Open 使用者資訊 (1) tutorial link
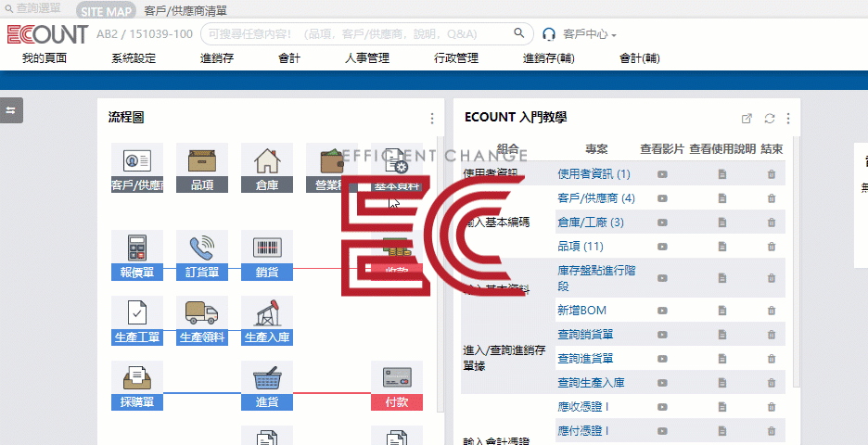The height and width of the screenshot is (445, 868). tap(594, 174)
